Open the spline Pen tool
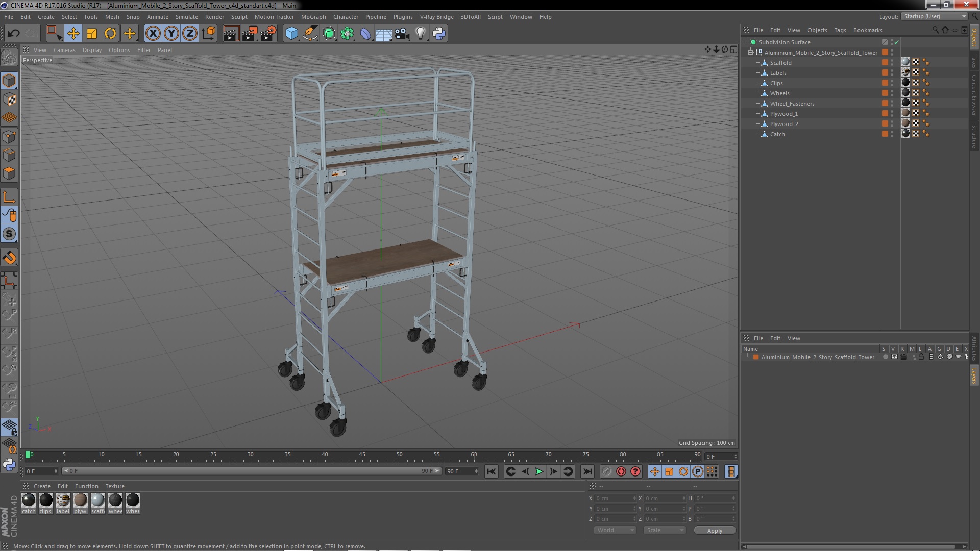The image size is (980, 551). click(x=310, y=34)
